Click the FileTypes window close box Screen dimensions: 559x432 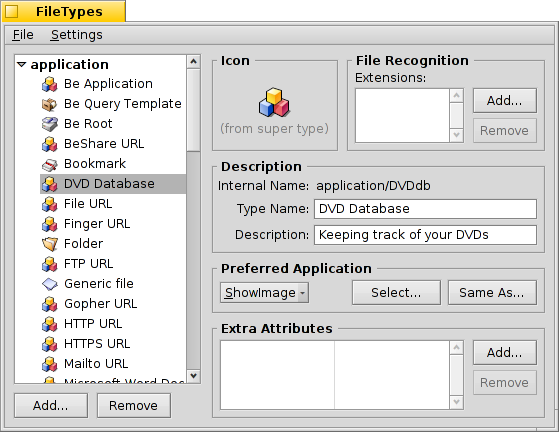11,11
